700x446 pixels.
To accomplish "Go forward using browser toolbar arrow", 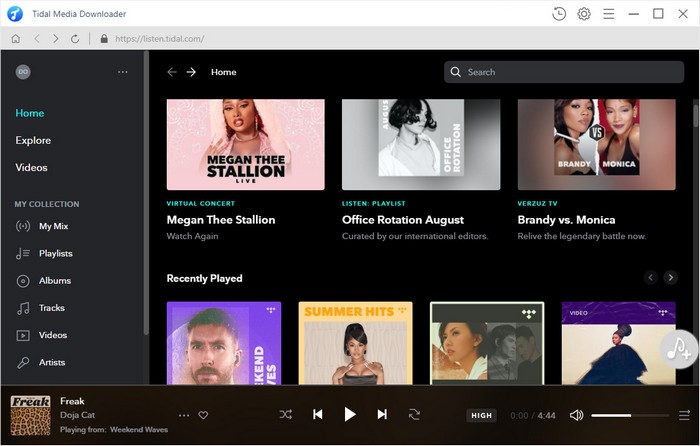I will tap(56, 39).
